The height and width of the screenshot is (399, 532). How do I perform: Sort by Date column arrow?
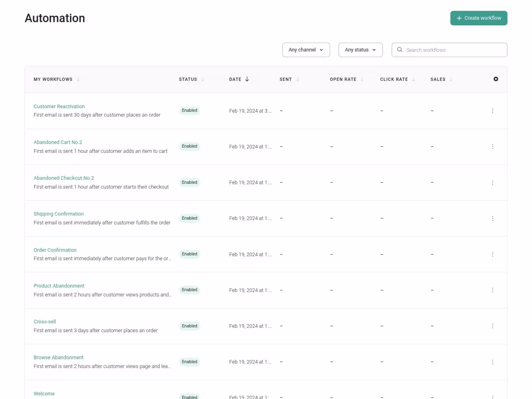(247, 79)
